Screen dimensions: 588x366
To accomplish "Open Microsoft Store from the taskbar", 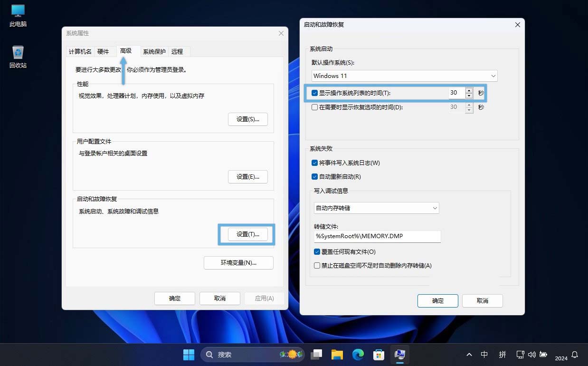I will 379,355.
